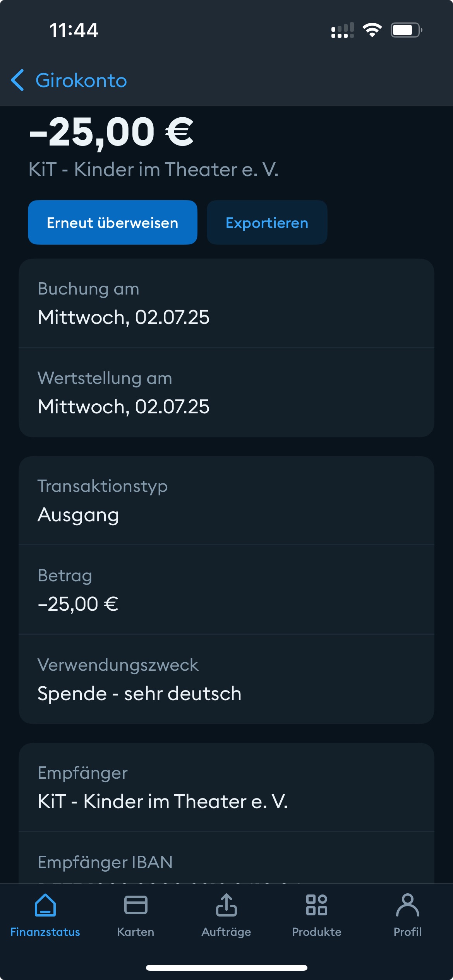This screenshot has height=980, width=453.
Task: Switch to the Produkte tab label
Action: 317,932
